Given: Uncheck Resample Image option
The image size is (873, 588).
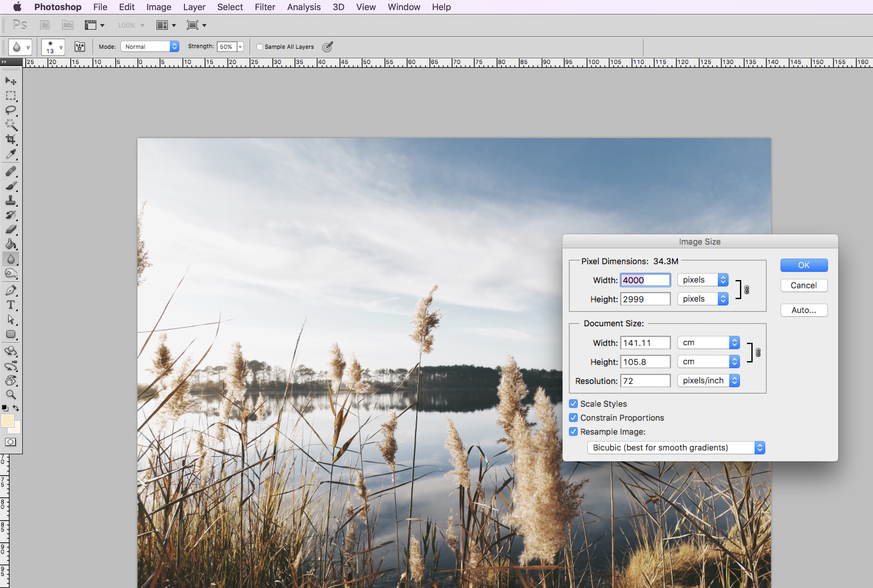Looking at the screenshot, I should coord(573,431).
